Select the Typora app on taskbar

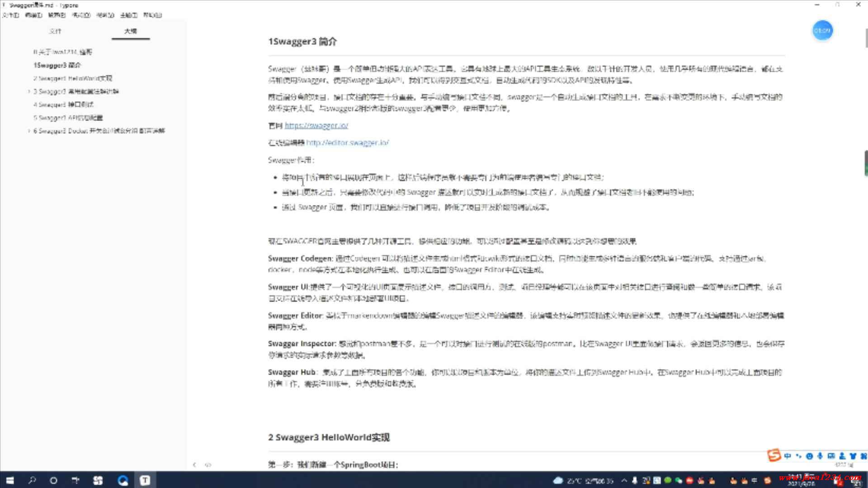[x=145, y=480]
